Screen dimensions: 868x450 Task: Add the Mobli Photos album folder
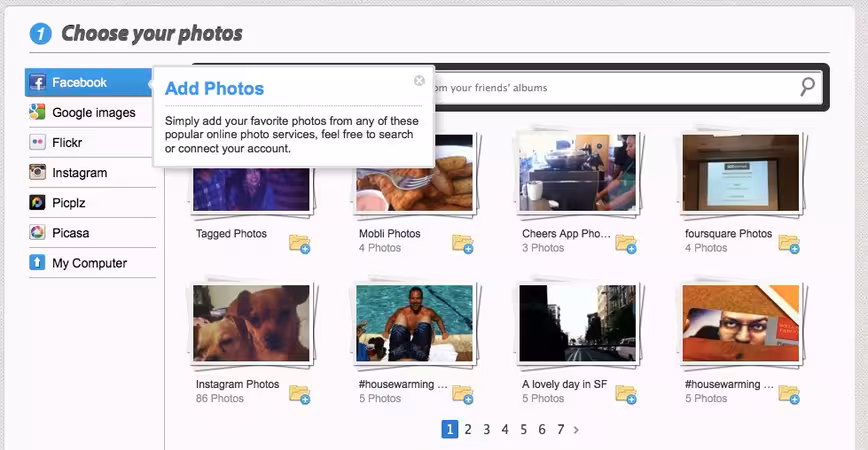tap(463, 244)
